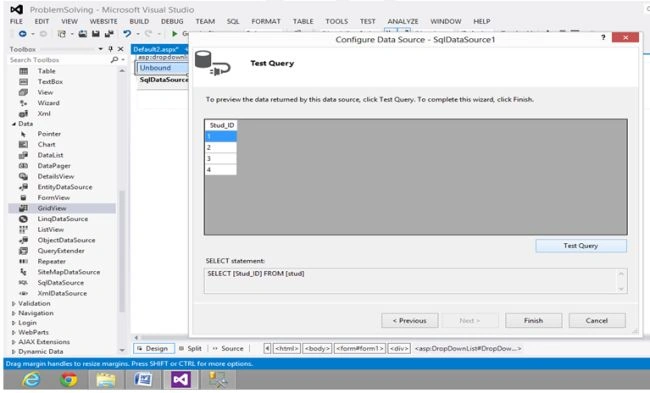Click the Save toolbar icon
Screen dimensions: 650x393
coord(96,34)
